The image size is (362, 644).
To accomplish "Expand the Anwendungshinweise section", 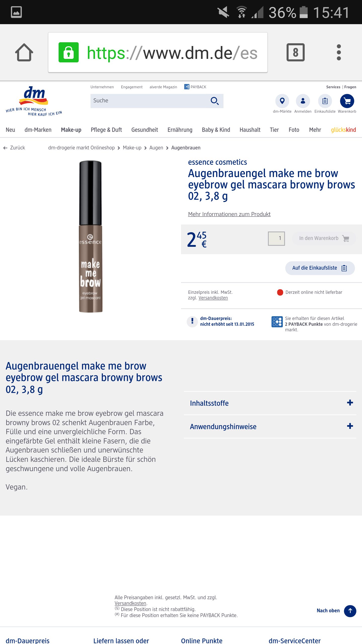I will click(x=270, y=426).
